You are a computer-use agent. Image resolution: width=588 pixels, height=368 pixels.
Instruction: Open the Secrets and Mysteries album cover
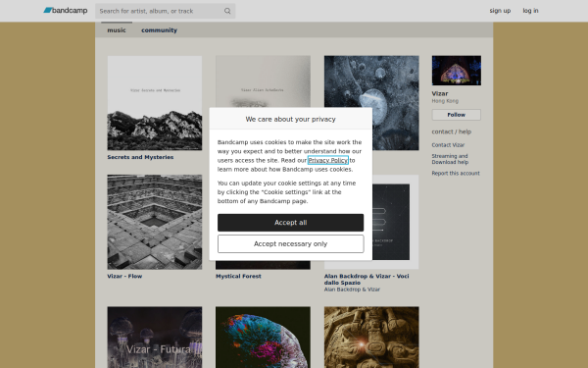155,103
